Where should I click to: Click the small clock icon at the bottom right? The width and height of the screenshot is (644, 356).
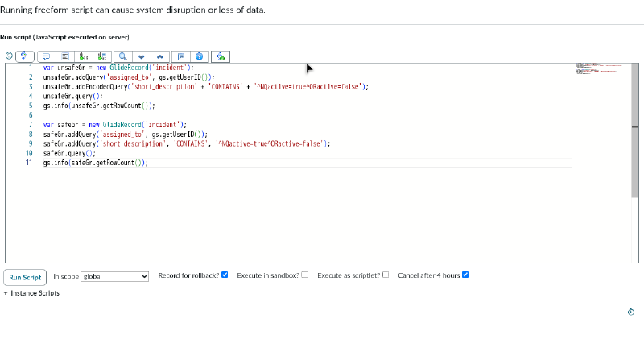(631, 312)
